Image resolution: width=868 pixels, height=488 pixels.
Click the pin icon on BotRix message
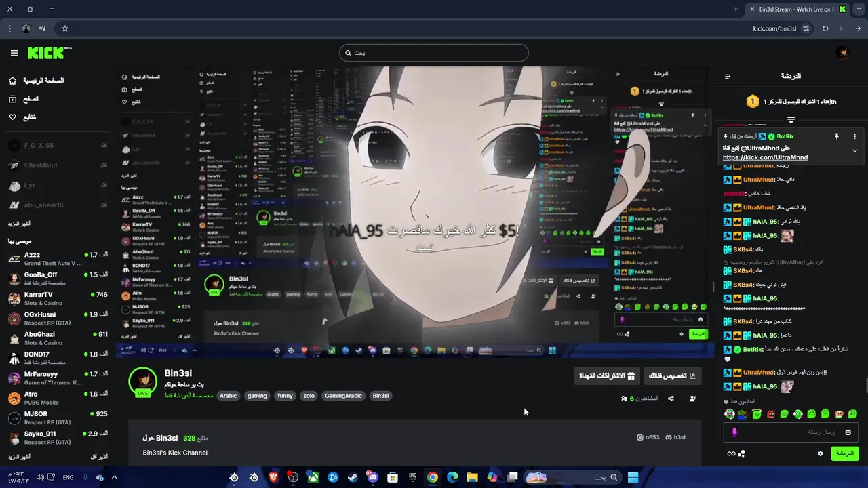[x=836, y=136]
